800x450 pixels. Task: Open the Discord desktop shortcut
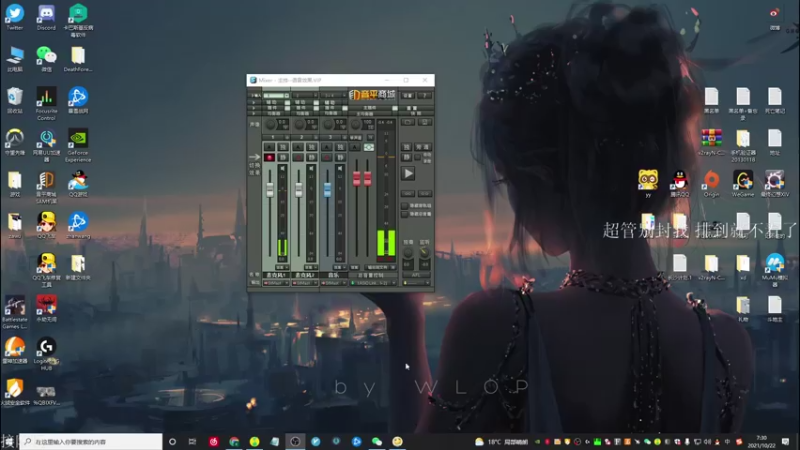(46, 17)
